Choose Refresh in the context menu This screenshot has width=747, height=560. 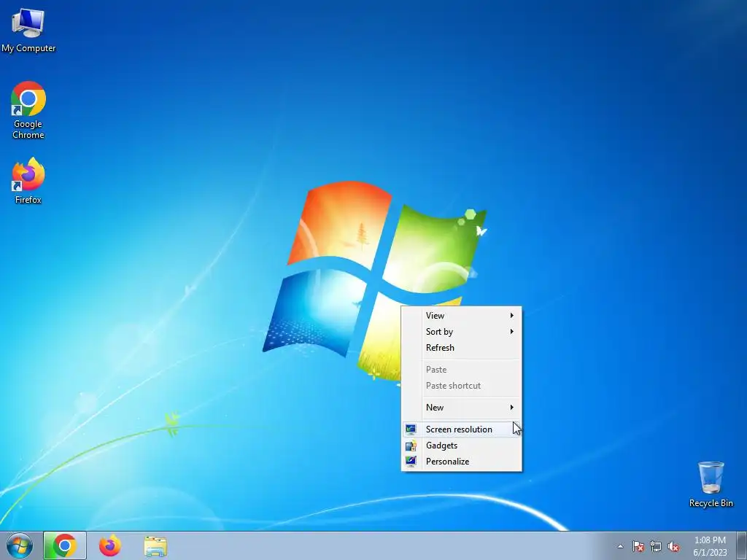(x=461, y=348)
